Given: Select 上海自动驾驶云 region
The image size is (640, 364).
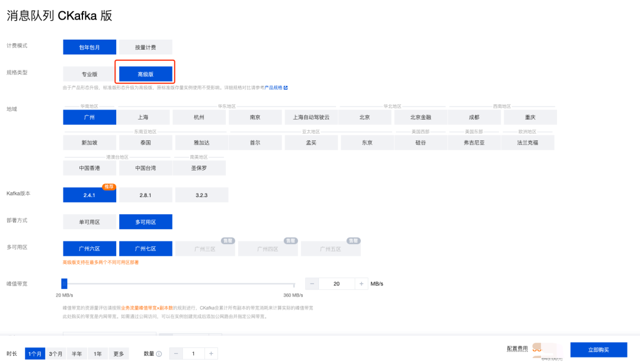Looking at the screenshot, I should click(311, 117).
